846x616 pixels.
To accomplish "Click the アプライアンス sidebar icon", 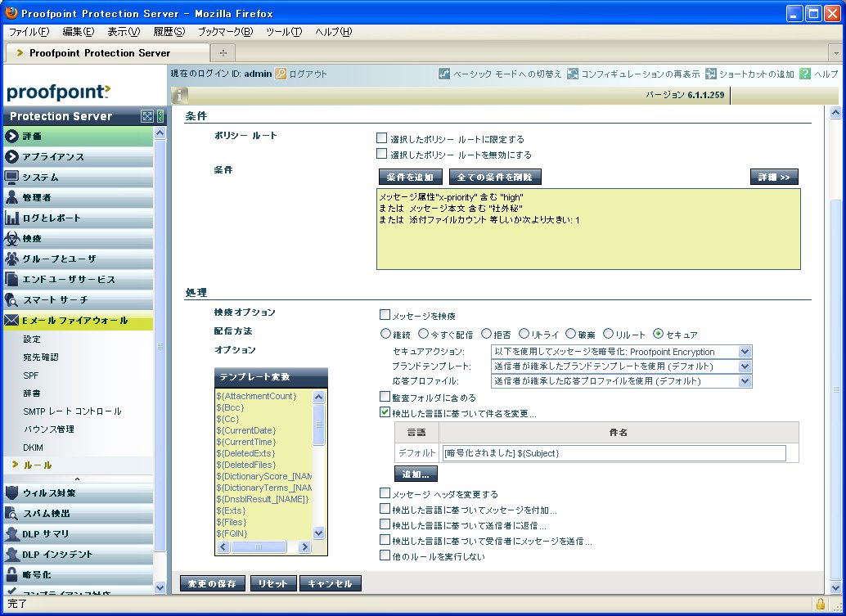I will click(11, 157).
